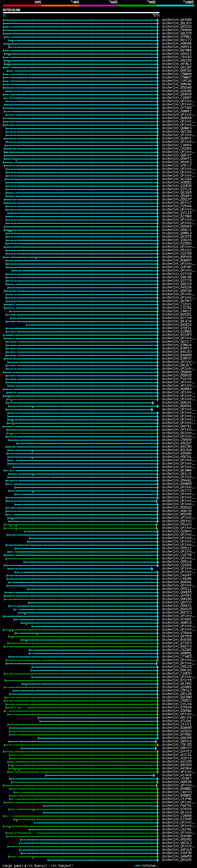
Task: Select label UniRef100_Q6JWW4
Action: (177, 470)
